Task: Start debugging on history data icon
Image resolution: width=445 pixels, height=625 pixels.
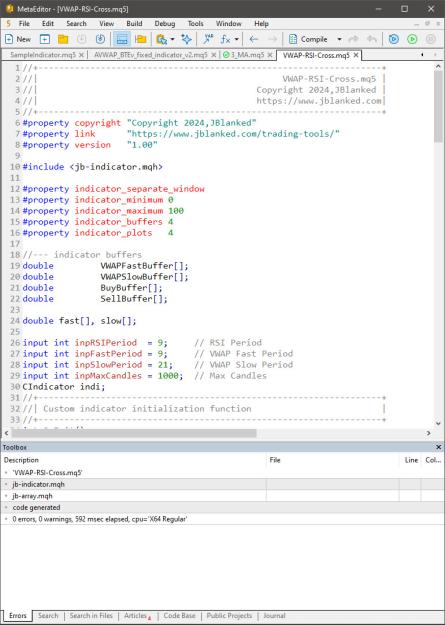Action: tap(412, 39)
